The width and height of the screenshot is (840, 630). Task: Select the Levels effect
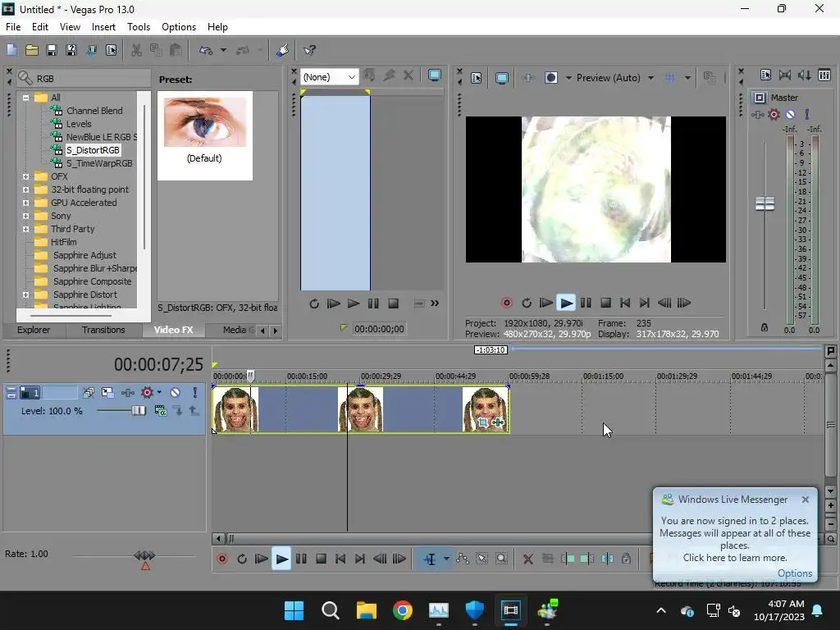tap(79, 124)
